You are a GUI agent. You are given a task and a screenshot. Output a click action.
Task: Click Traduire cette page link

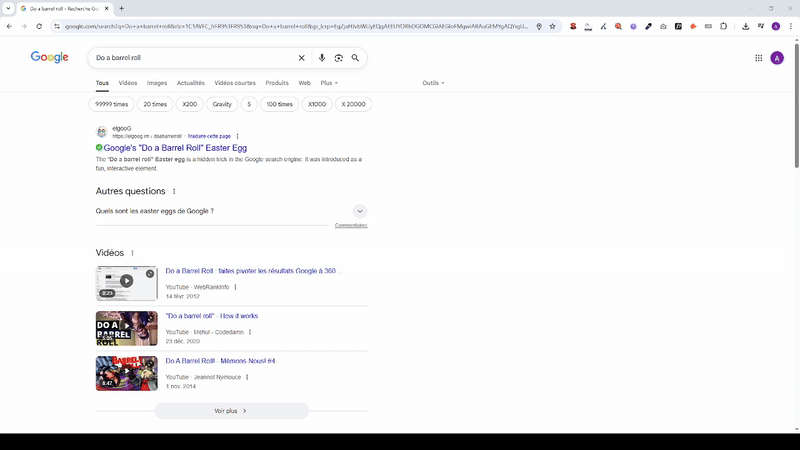(x=209, y=136)
